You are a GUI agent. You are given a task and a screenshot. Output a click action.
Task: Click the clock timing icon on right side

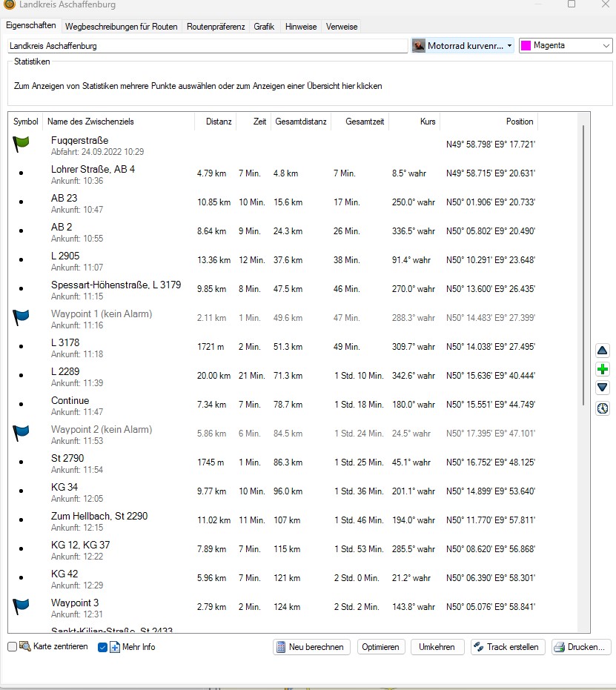[x=602, y=408]
